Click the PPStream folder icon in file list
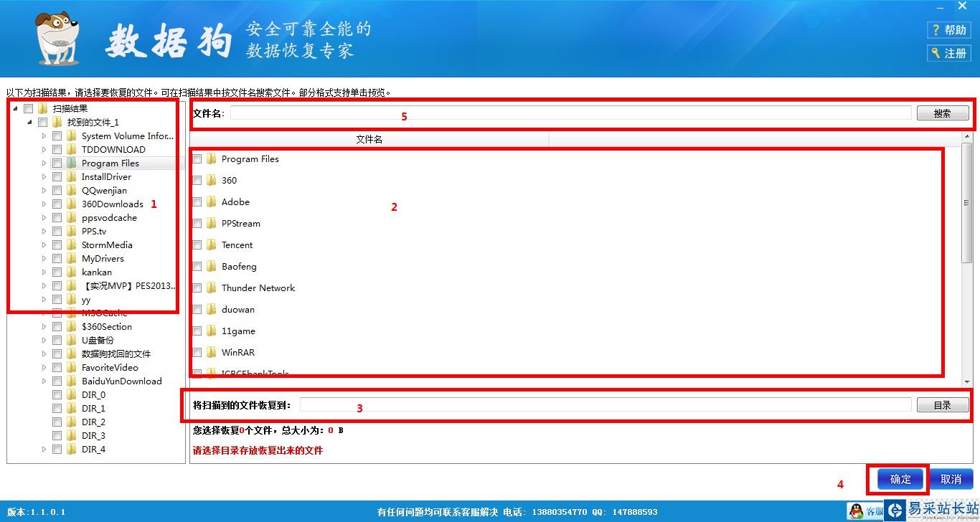 211,224
